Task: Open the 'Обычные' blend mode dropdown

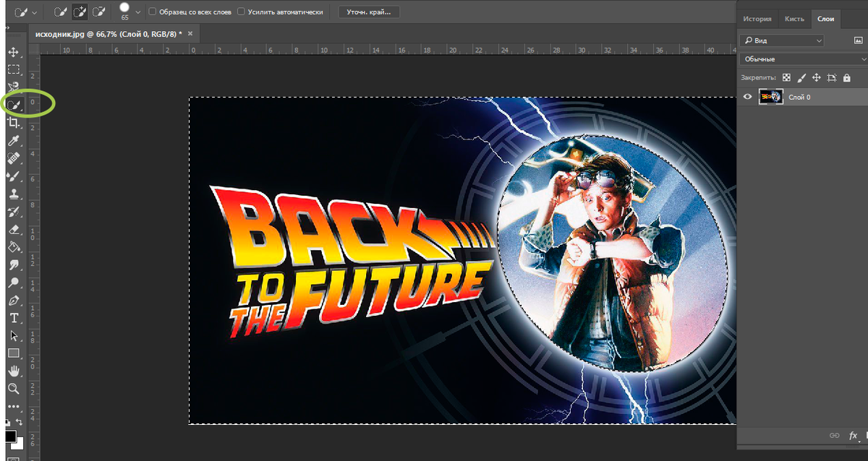Action: [804, 59]
